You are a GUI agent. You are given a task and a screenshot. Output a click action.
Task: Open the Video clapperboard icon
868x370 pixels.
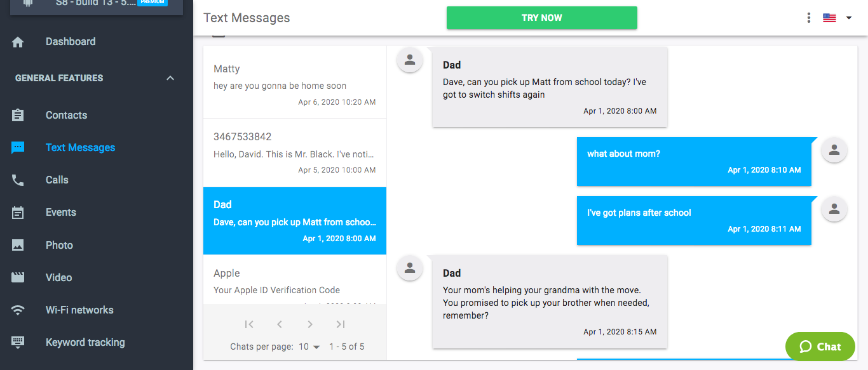(x=18, y=277)
